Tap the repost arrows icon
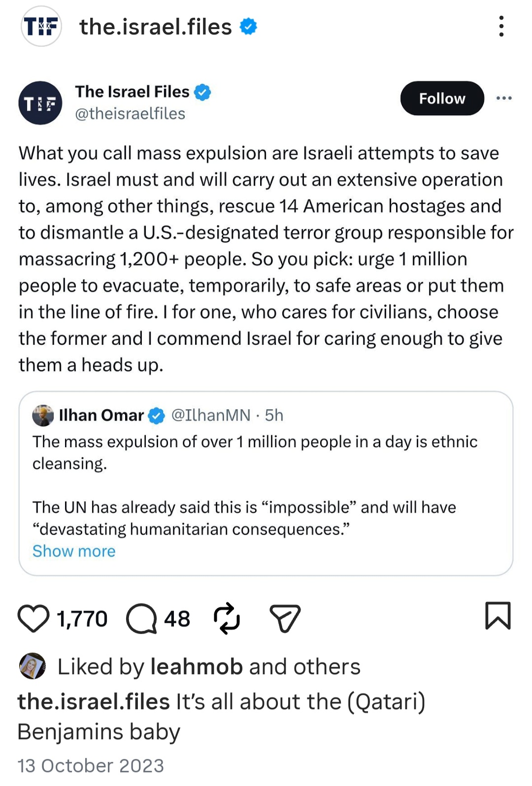 point(227,618)
